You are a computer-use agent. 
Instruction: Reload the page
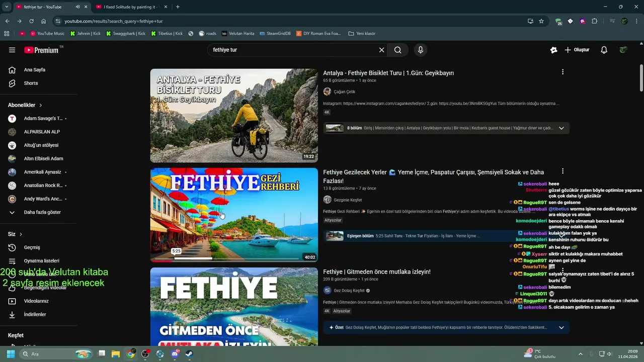tap(31, 21)
